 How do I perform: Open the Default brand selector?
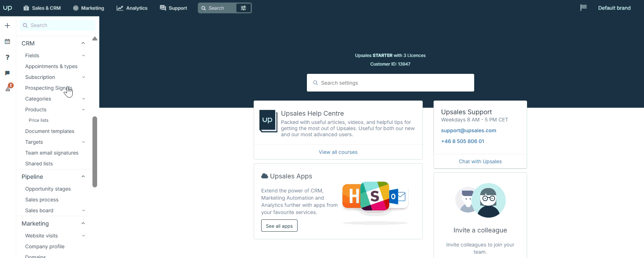point(614,8)
